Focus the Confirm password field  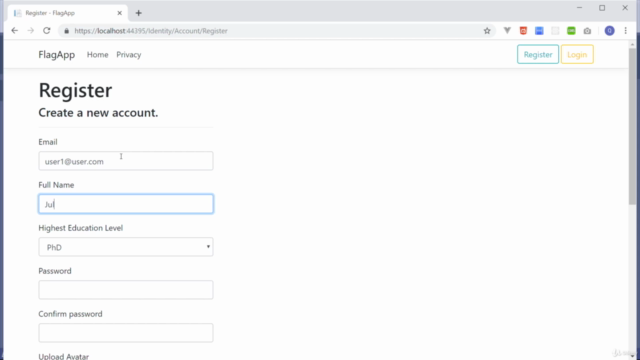(126, 333)
